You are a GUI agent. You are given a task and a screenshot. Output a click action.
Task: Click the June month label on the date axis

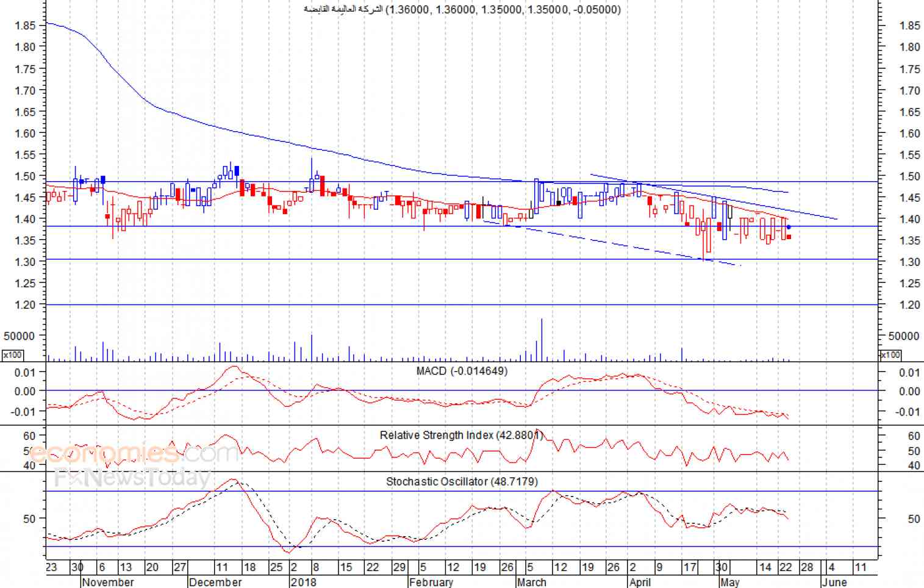coord(834,582)
